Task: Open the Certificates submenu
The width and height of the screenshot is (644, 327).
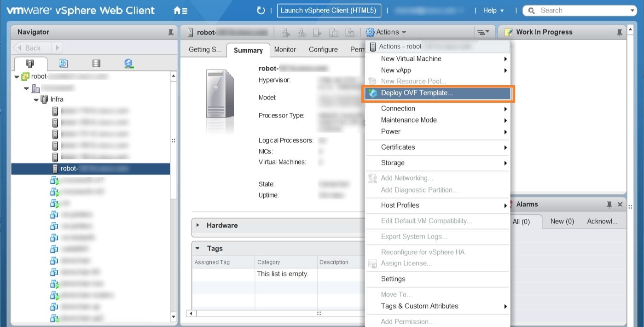Action: click(438, 147)
